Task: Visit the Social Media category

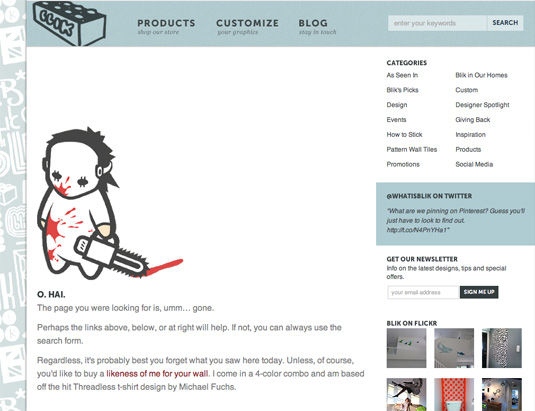Action: pos(474,164)
